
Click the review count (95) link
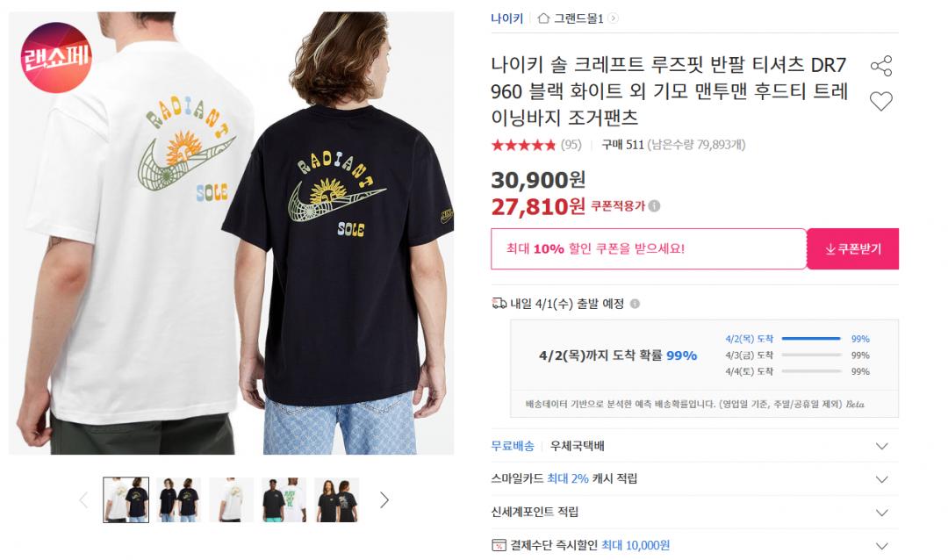571,145
